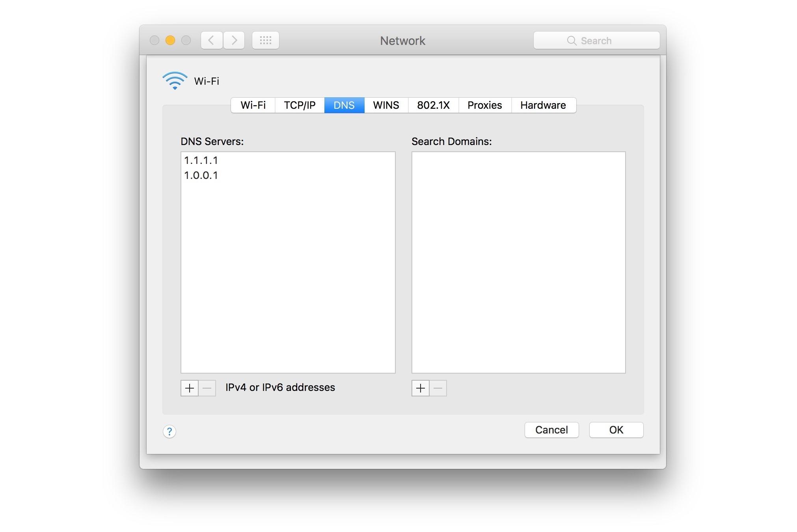This screenshot has height=532, width=797.
Task: Remove search domain with minus button
Action: 438,388
